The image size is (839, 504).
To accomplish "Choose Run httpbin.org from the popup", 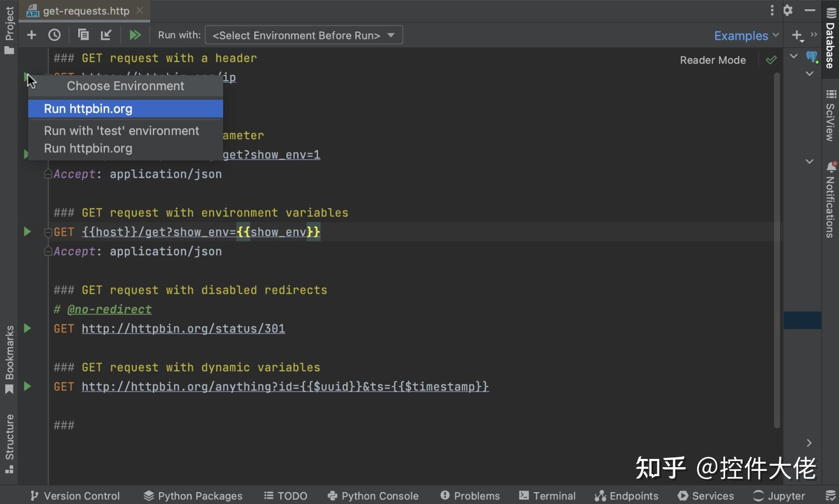I will (88, 108).
